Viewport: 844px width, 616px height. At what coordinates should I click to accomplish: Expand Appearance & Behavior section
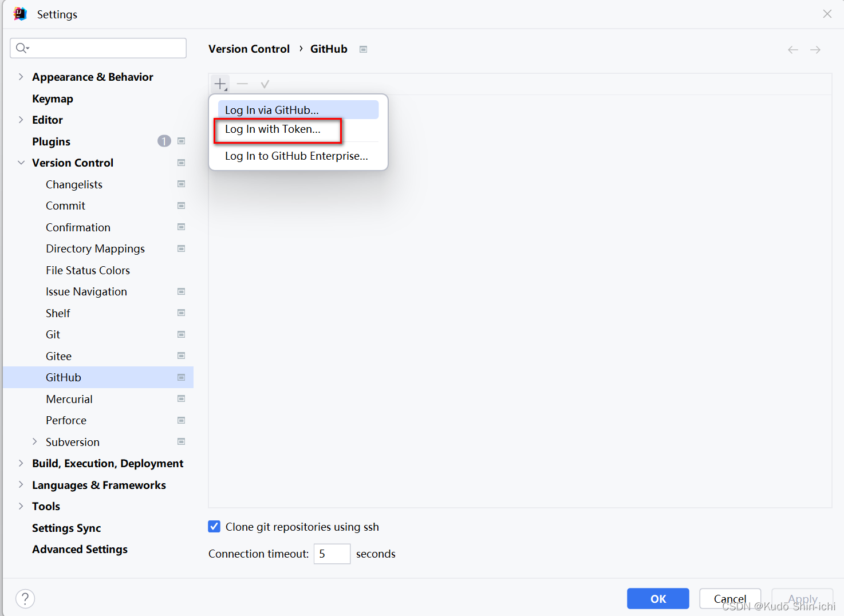[21, 77]
